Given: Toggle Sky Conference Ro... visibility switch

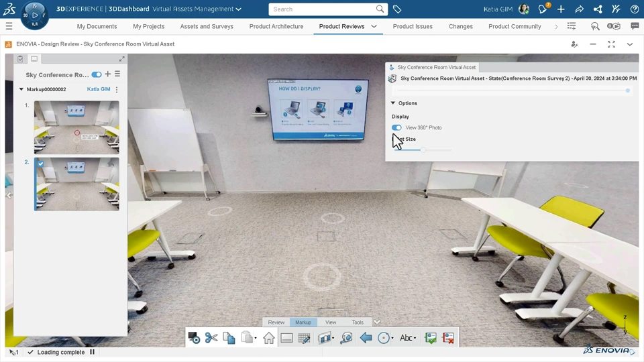Looking at the screenshot, I should point(97,74).
